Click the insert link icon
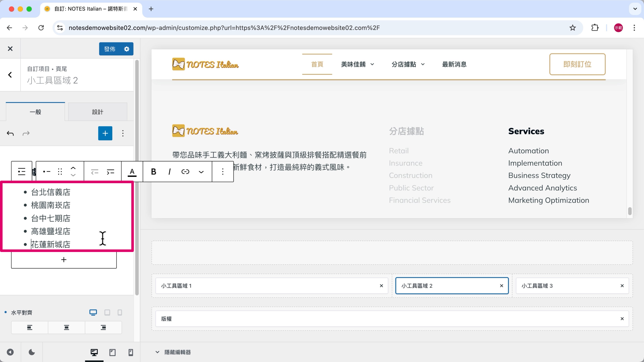 185,172
